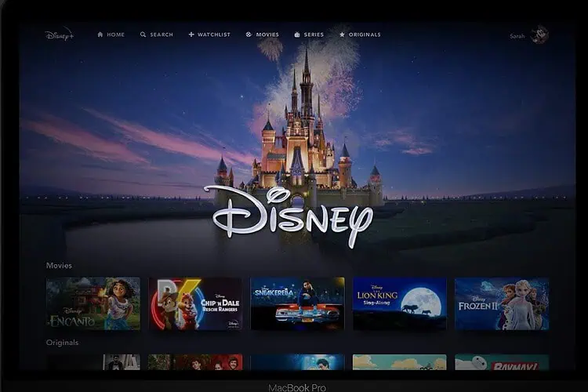Select the Encanto movie thumbnail
This screenshot has height=392, width=588.
point(93,303)
